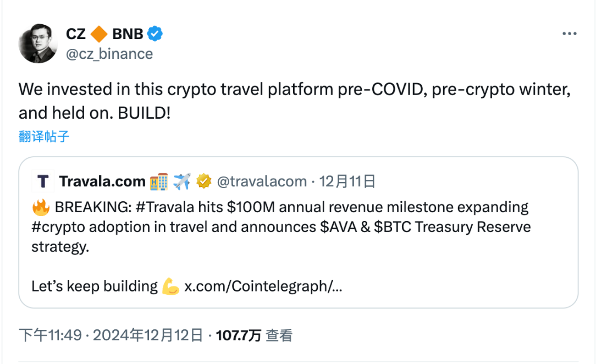Click CZ's post text about crypto travel platform

pos(294,101)
